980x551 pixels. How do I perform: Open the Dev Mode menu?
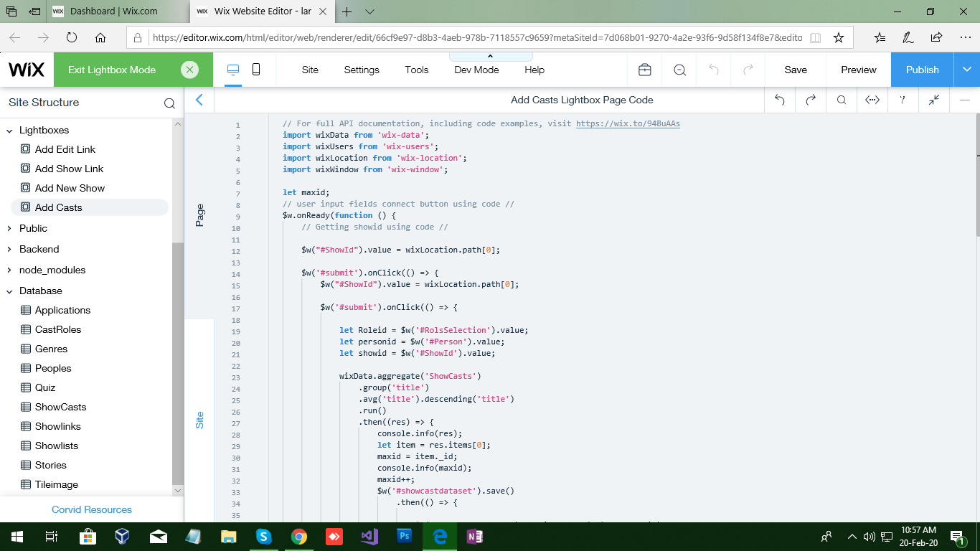coord(476,70)
